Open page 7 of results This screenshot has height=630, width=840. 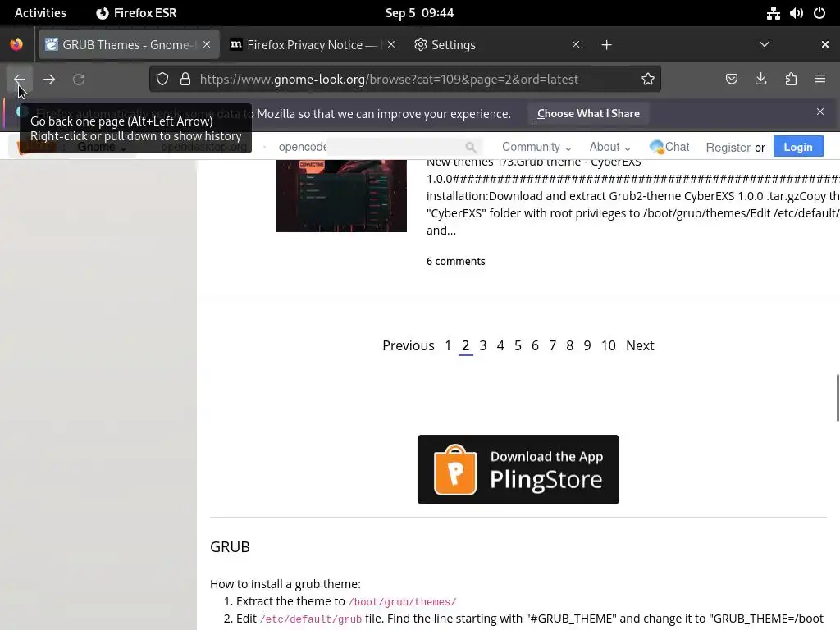pyautogui.click(x=552, y=345)
